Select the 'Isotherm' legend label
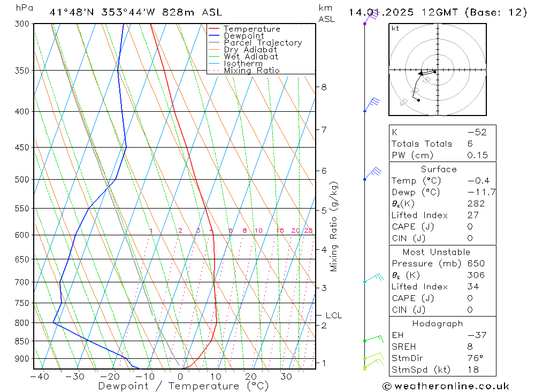The image size is (535, 392). click(243, 64)
